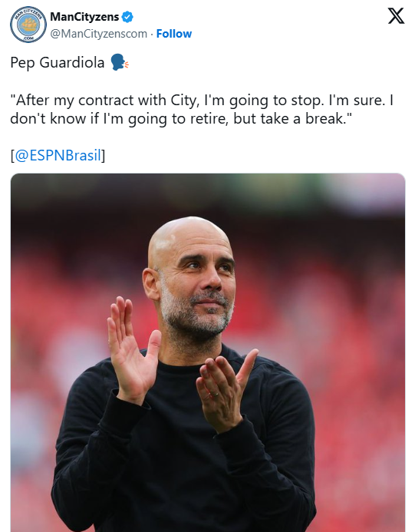Image resolution: width=415 pixels, height=532 pixels.
Task: Click Guardiola's raised open palm in the photo
Action: click(x=132, y=353)
